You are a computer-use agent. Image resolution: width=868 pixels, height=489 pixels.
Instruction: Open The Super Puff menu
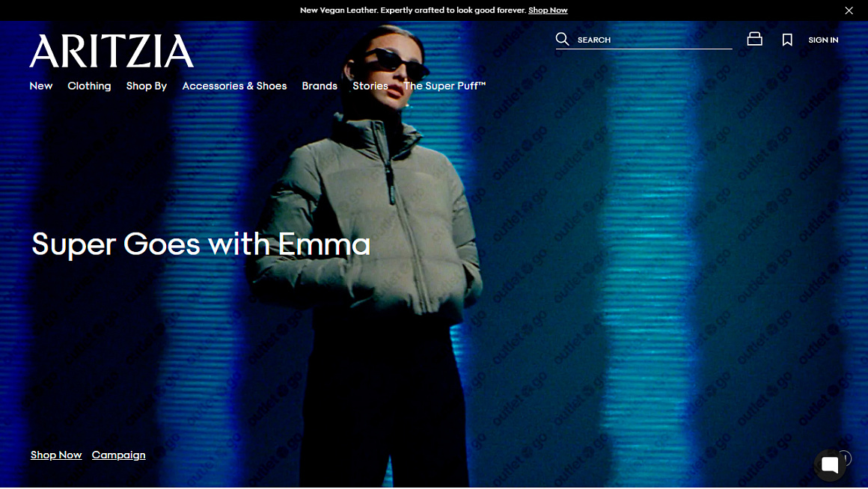click(x=444, y=86)
